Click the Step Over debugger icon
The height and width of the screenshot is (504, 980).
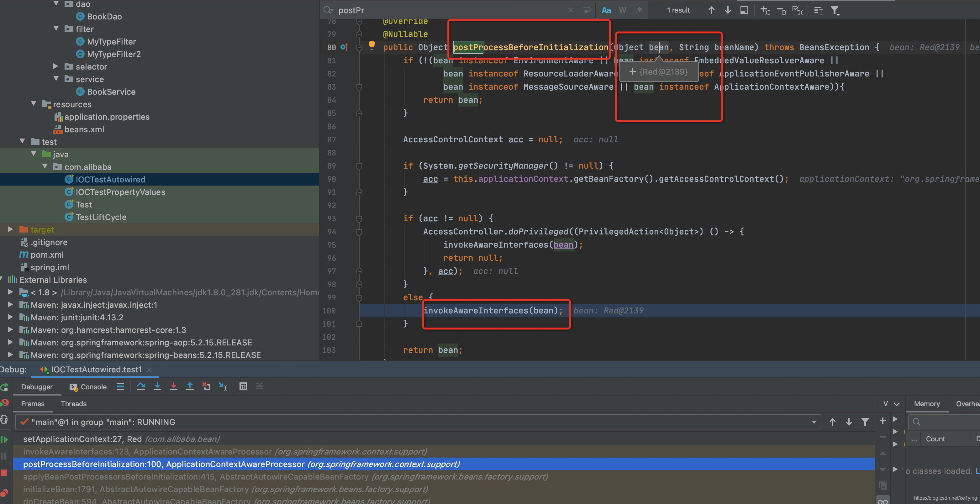coord(141,386)
